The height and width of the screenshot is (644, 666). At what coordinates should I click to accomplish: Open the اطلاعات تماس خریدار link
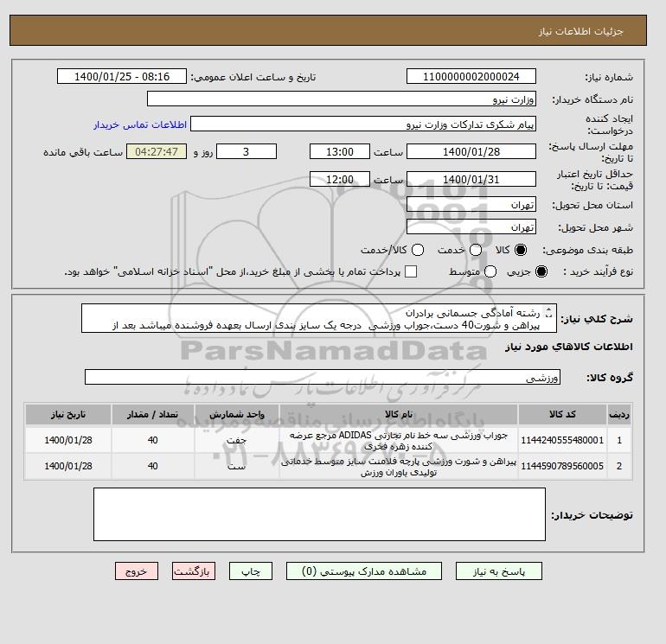tap(140, 124)
